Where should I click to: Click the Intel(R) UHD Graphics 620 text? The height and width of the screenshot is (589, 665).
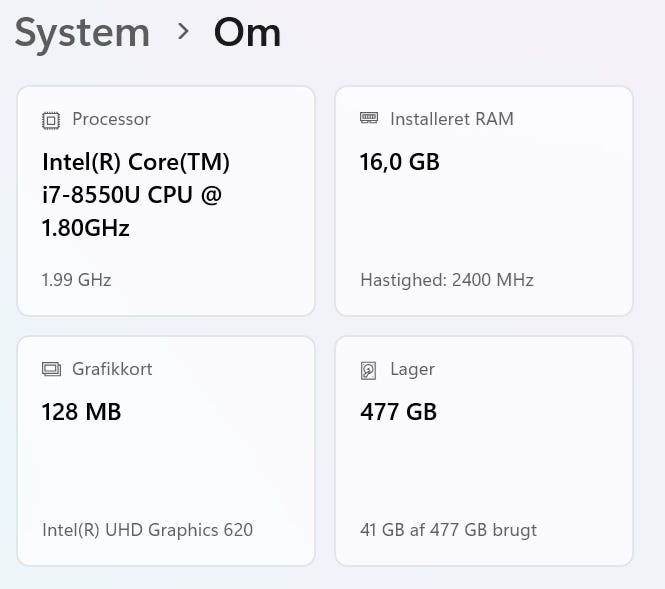[x=148, y=530]
